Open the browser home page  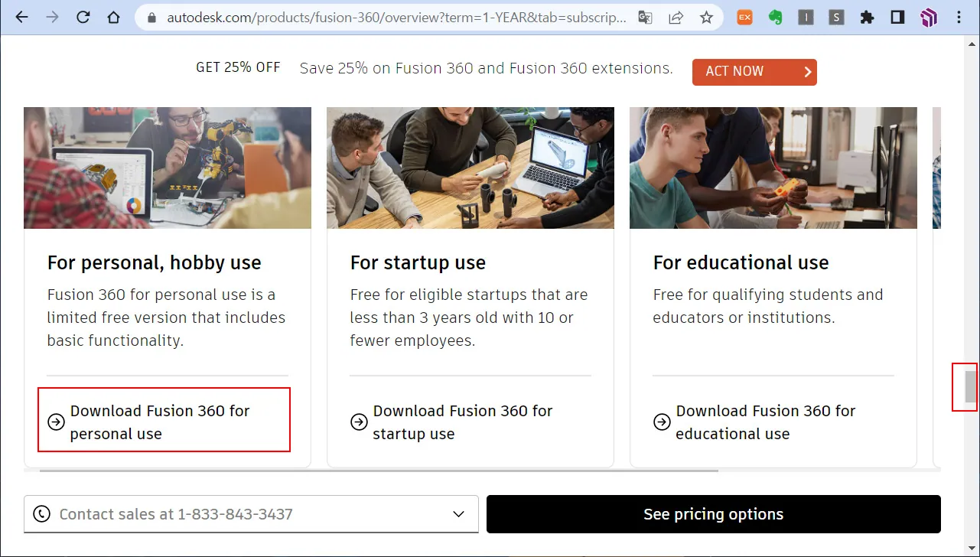coord(114,17)
